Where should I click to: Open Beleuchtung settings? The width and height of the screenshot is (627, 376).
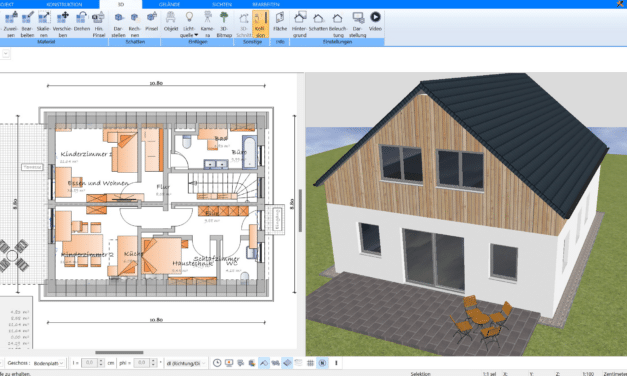tap(338, 24)
